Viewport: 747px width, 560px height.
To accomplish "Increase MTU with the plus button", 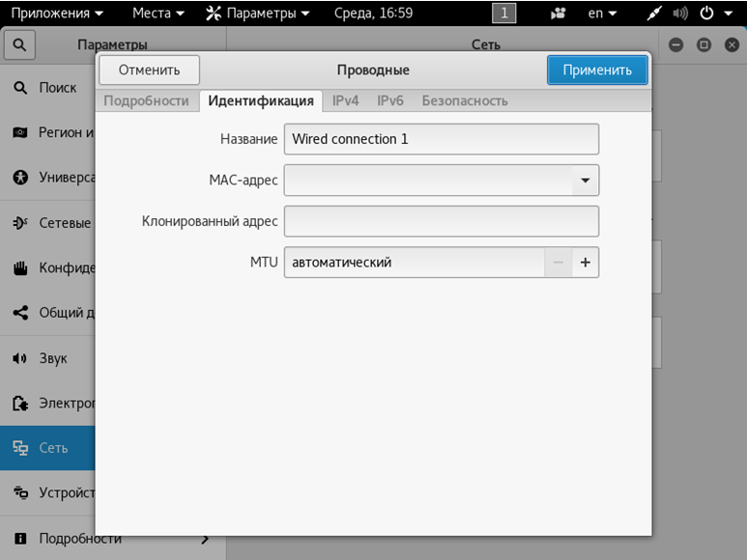I will point(586,263).
